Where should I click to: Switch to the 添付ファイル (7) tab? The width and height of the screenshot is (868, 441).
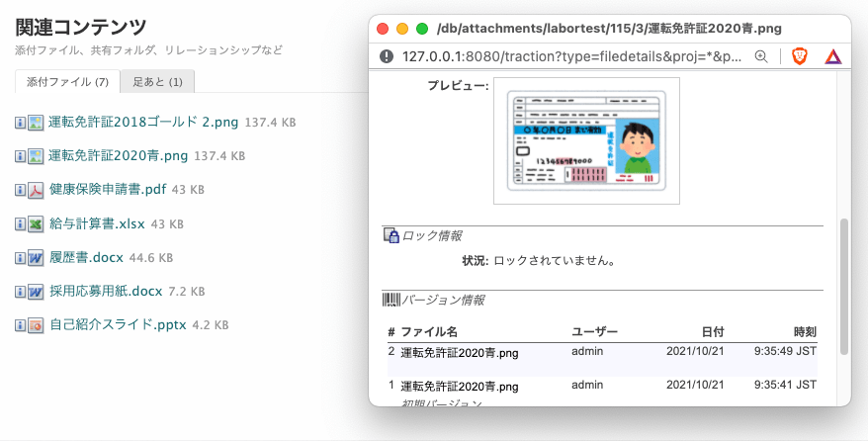(67, 81)
